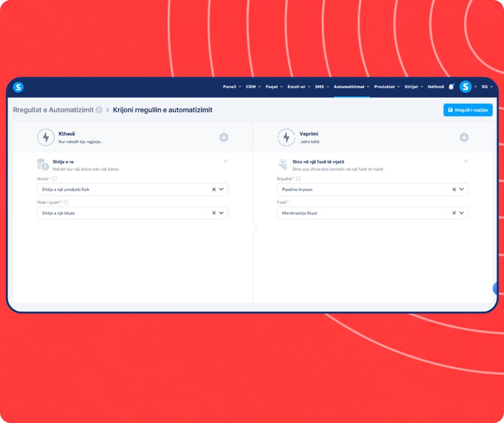The width and height of the screenshot is (504, 423).
Task: Remove the Shitje e re trigger
Action: [x=226, y=161]
